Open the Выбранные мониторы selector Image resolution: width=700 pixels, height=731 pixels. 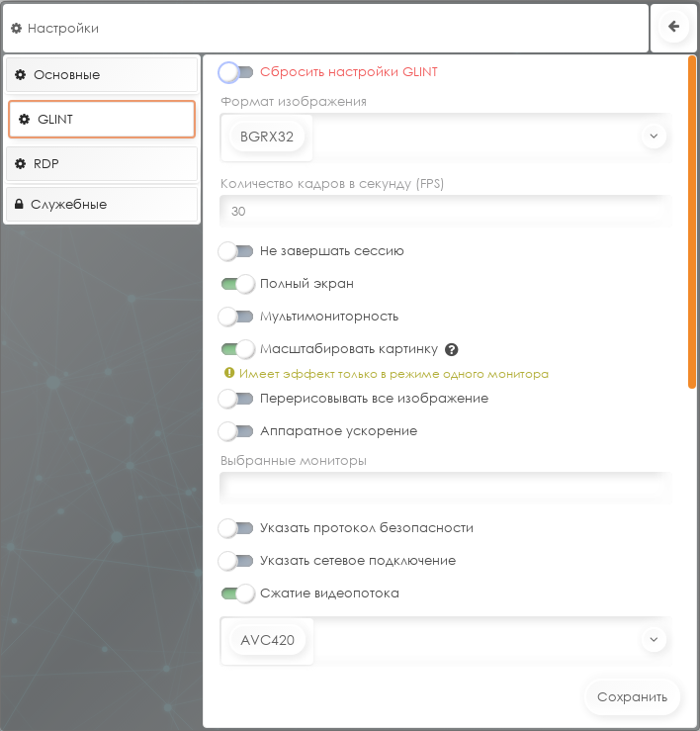click(x=445, y=488)
